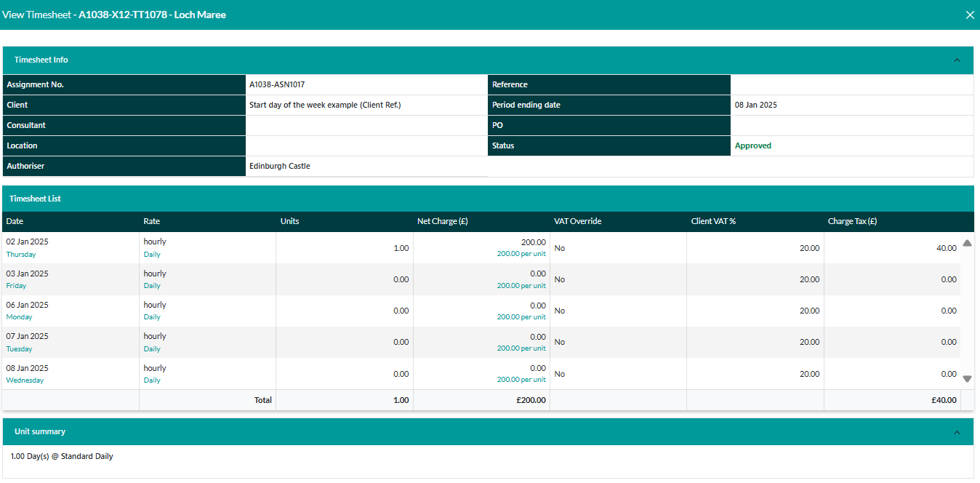Click the £40.00 total charge tax
The height and width of the screenshot is (483, 980).
(x=944, y=400)
